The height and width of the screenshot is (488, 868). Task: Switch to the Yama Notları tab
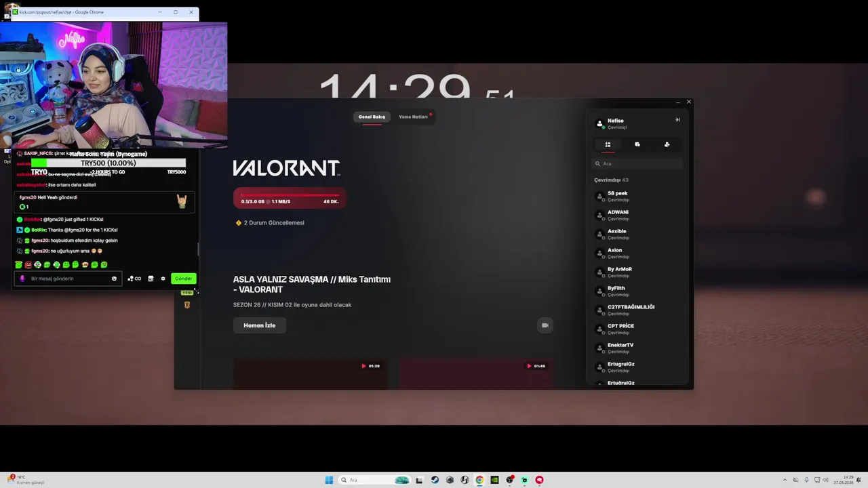[x=414, y=117]
